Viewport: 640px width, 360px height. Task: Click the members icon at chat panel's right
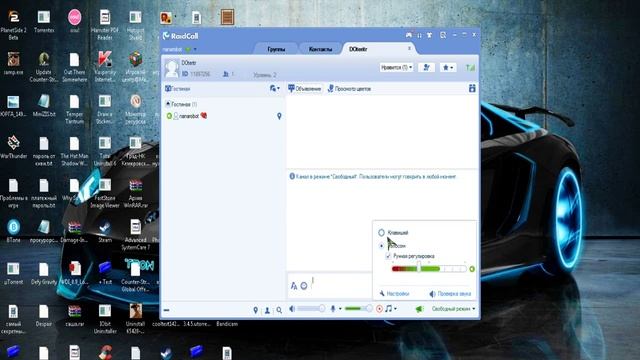click(x=472, y=88)
